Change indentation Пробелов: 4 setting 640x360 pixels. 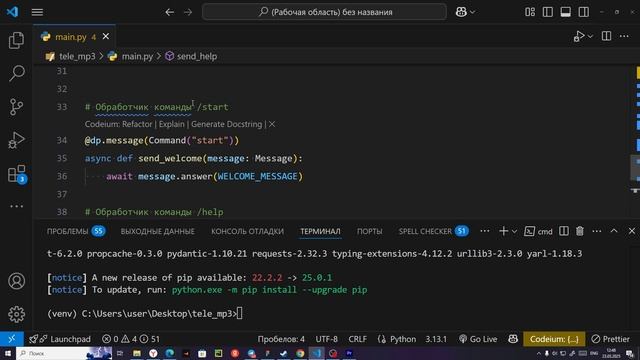click(281, 339)
